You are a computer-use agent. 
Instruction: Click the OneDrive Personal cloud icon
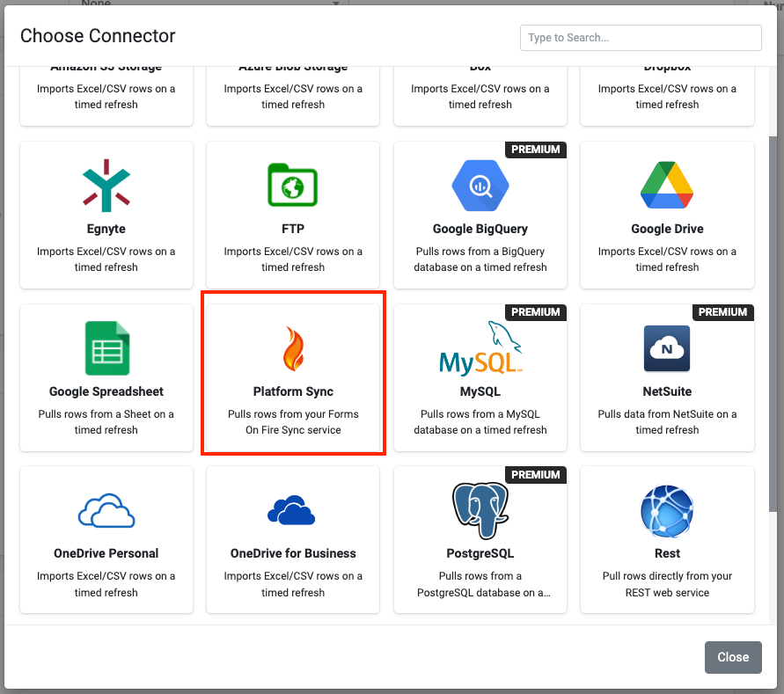[106, 510]
